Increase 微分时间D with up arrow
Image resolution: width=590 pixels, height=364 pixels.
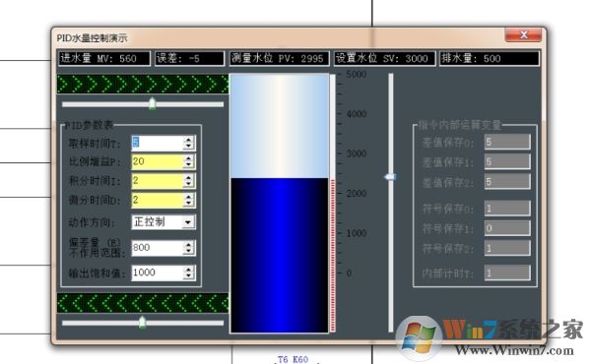188,197
